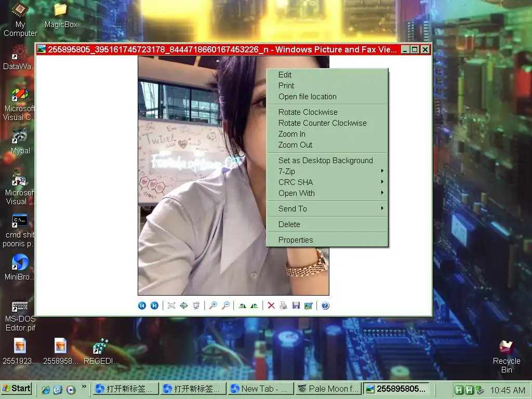Maximize the Picture and Fax Viewer window
This screenshot has height=399, width=532.
415,49
